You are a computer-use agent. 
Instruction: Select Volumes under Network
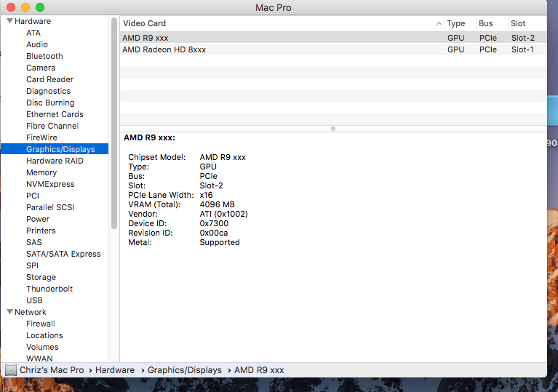(x=42, y=347)
